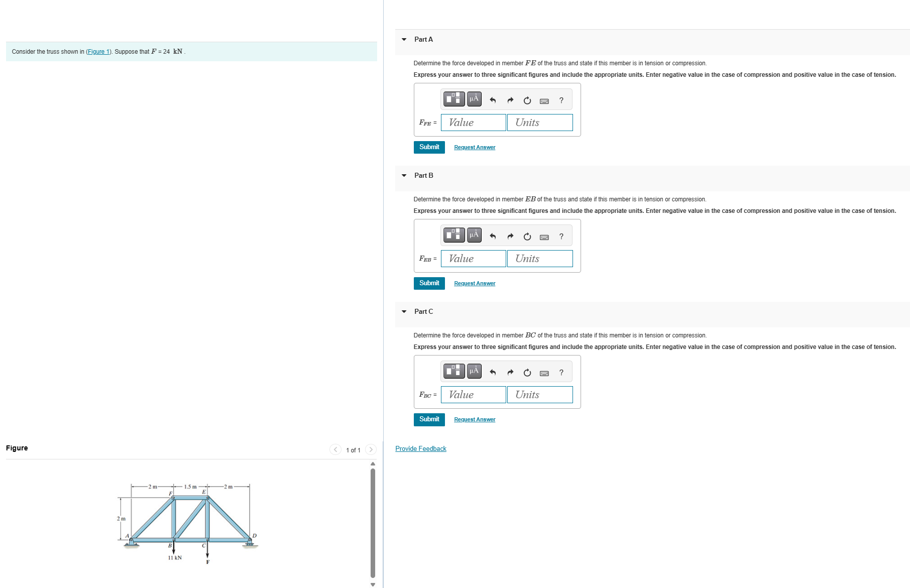Click help question mark in Part B
Screen dimensions: 910x588
[x=561, y=237]
